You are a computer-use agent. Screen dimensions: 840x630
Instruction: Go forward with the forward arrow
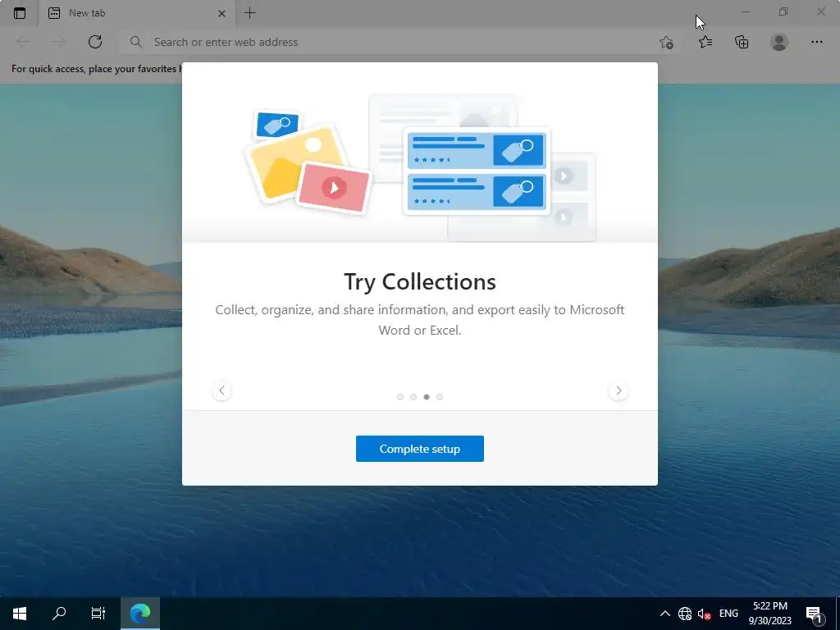(x=59, y=42)
